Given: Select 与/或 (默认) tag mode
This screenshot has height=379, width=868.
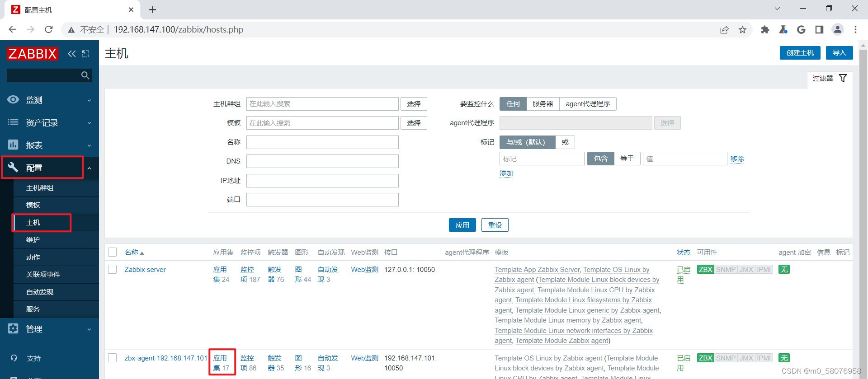Looking at the screenshot, I should tap(527, 142).
